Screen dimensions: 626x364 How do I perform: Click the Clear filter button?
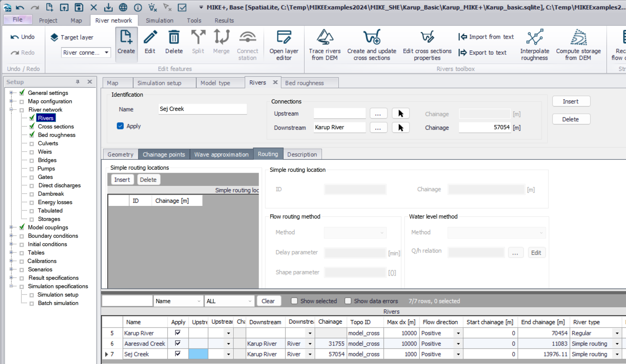268,301
